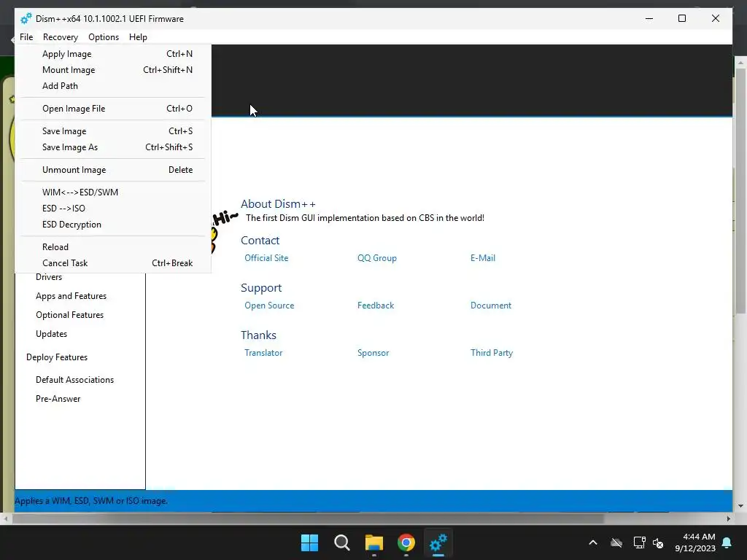Open the Sponsor link
This screenshot has width=747, height=560.
point(373,353)
